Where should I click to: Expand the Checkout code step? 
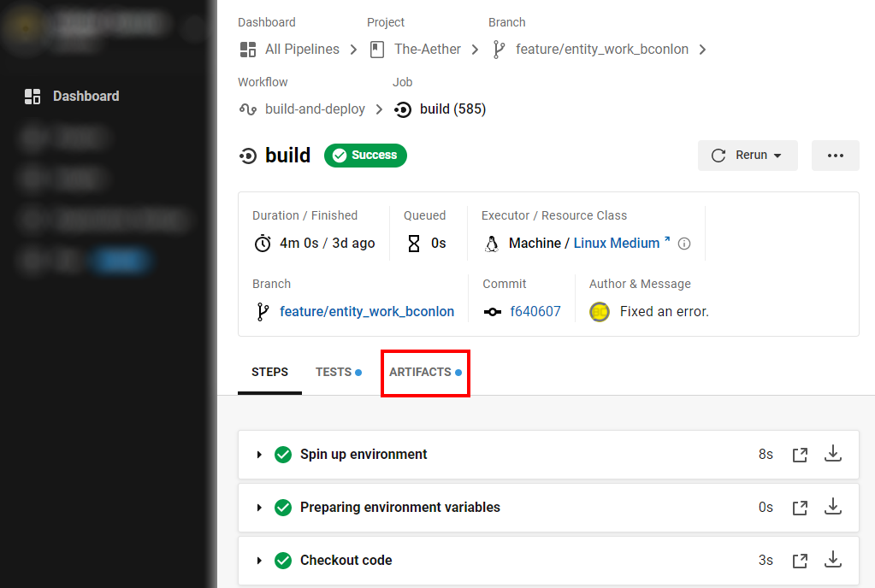(259, 561)
